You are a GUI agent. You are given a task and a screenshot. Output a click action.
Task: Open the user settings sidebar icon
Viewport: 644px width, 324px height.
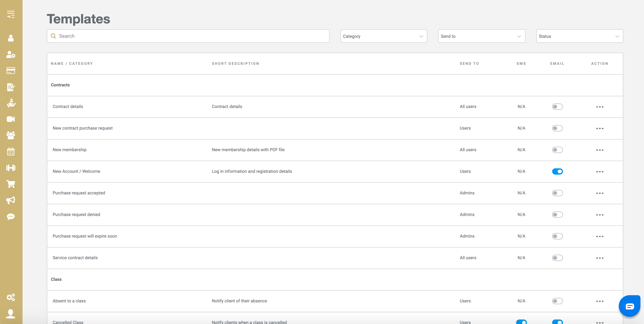point(11,54)
